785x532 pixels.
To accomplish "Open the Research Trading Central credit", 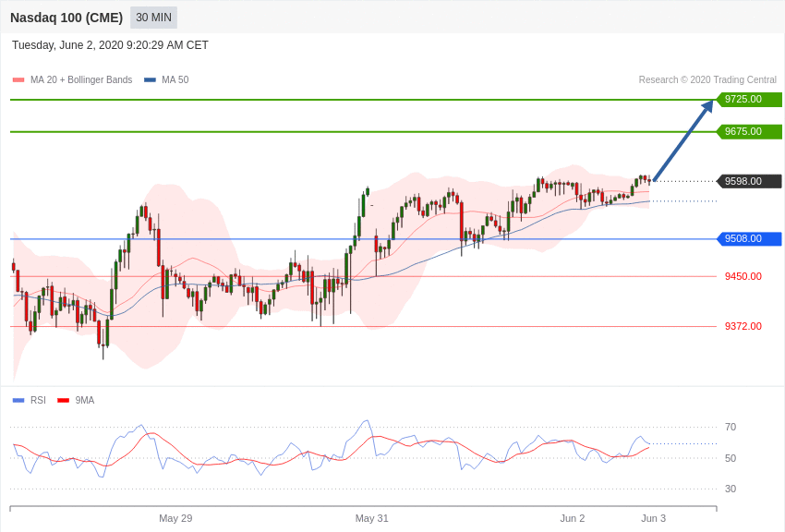I will (707, 79).
